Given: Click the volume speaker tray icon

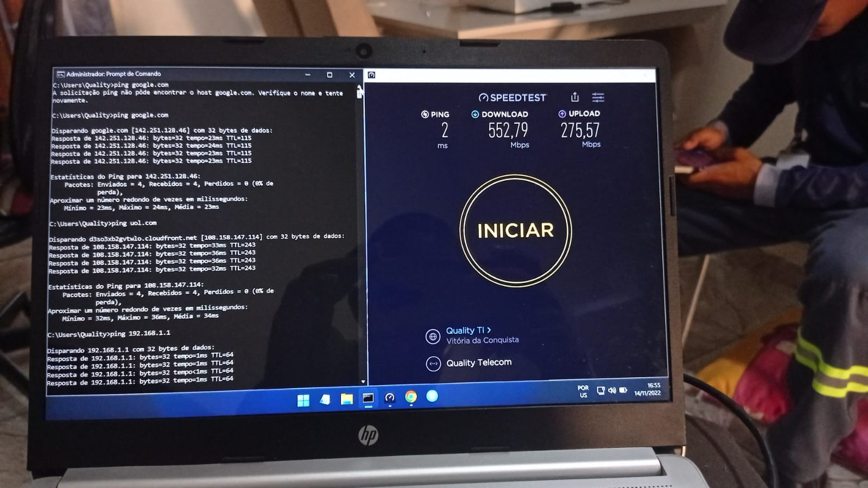Looking at the screenshot, I should pos(612,390).
